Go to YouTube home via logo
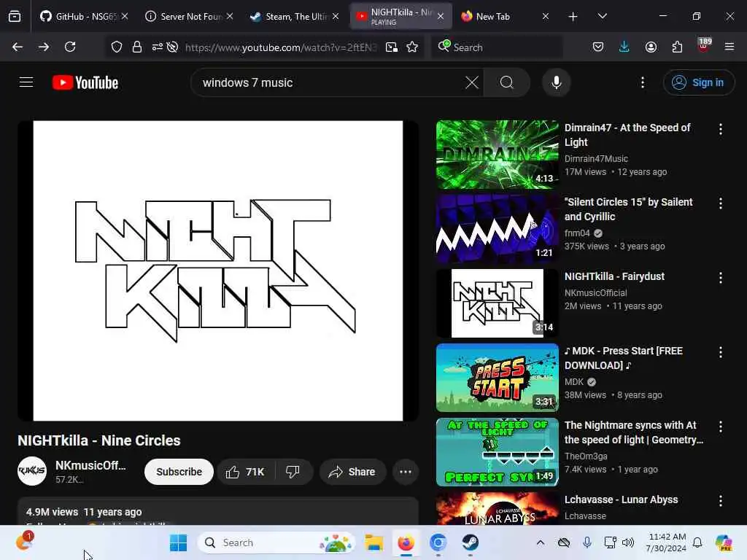747x560 pixels. tap(85, 82)
